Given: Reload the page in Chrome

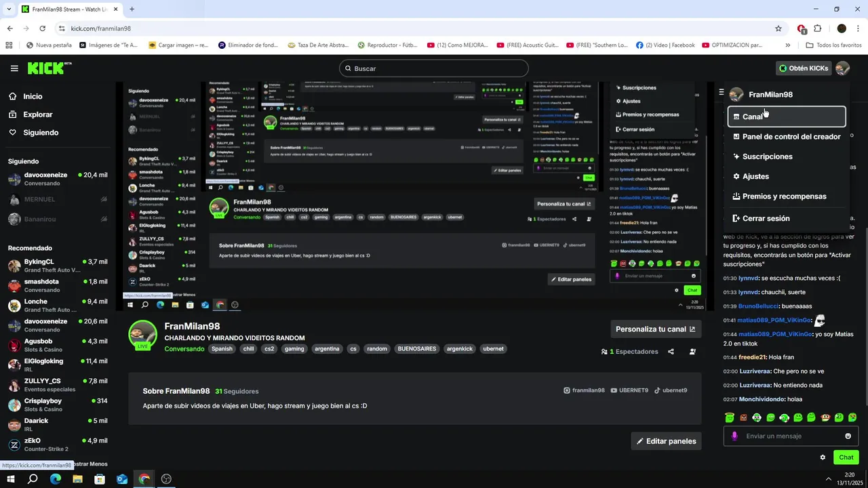Looking at the screenshot, I should [x=42, y=28].
